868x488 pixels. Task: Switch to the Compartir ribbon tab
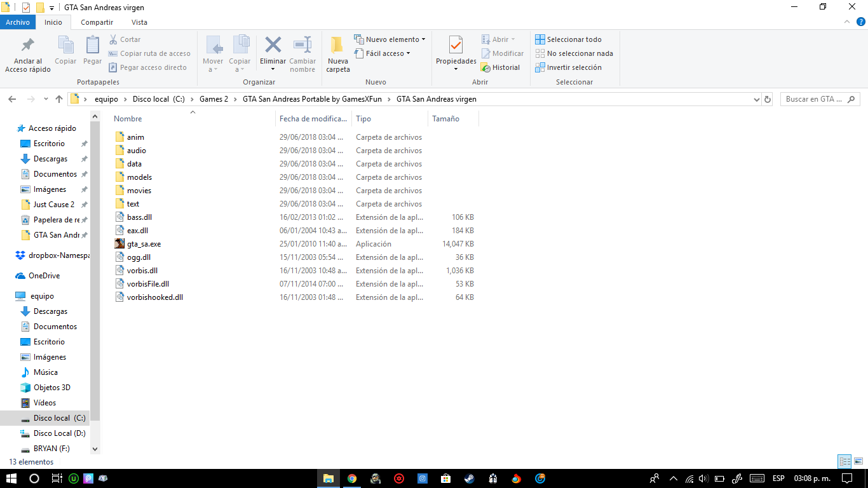tap(97, 22)
